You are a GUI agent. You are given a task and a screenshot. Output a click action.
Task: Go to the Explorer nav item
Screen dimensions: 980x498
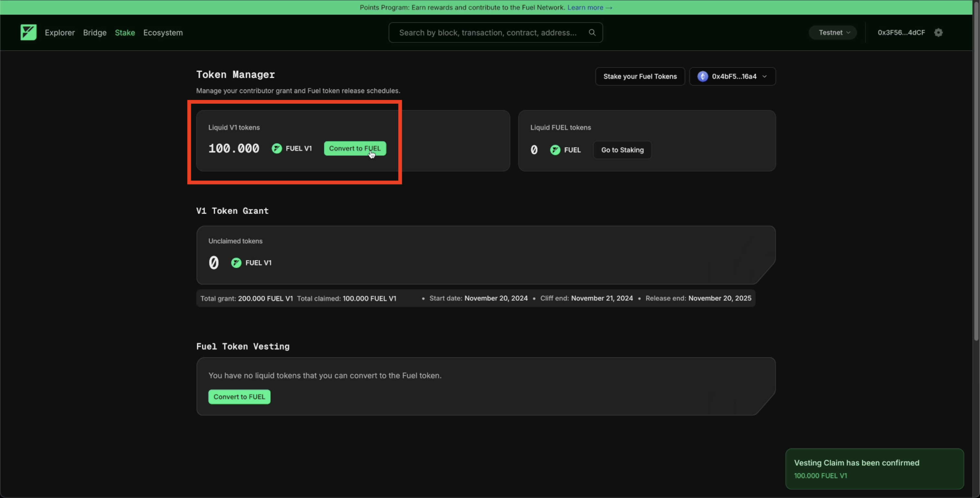point(60,32)
